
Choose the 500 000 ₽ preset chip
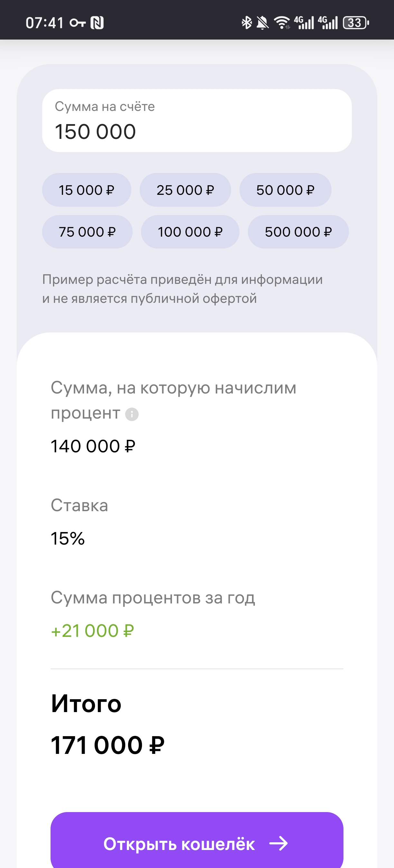tap(298, 232)
